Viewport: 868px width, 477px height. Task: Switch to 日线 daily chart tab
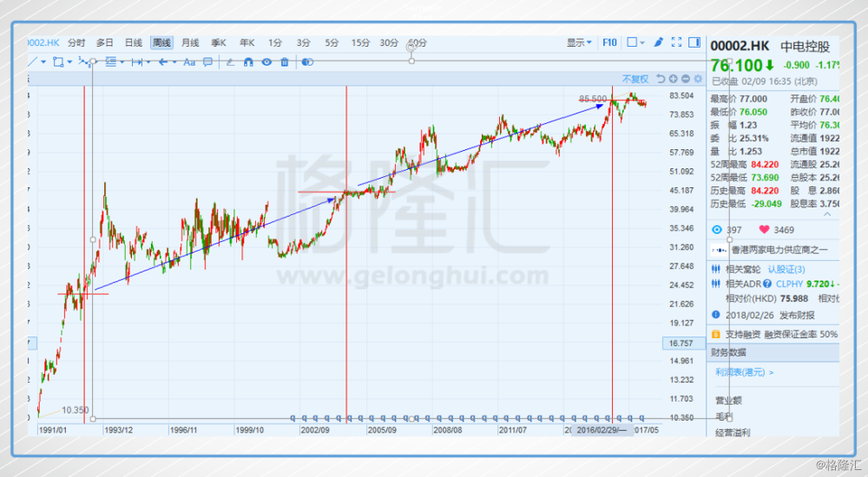click(134, 42)
